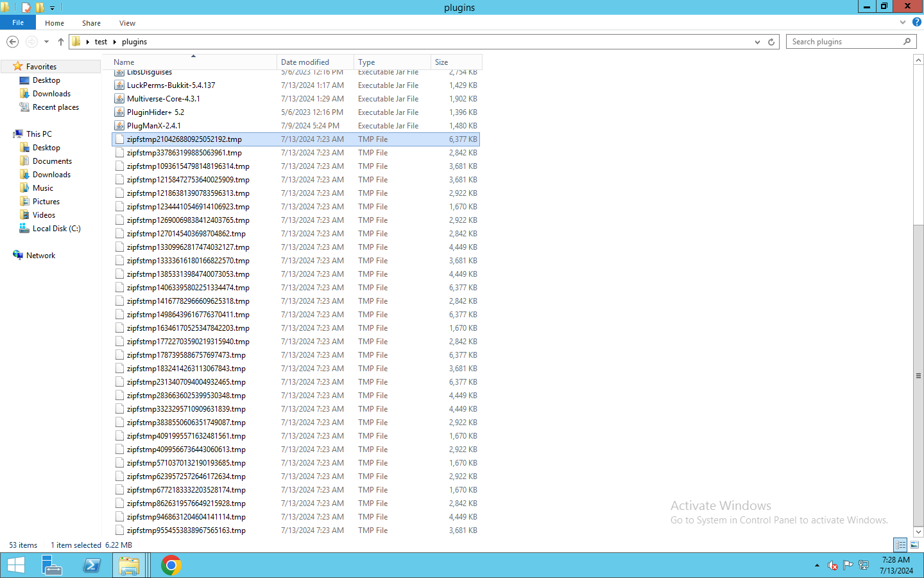Viewport: 924px width, 578px height.
Task: Select file zipfstmp1093615479814819­6314.tmp
Action: point(188,166)
